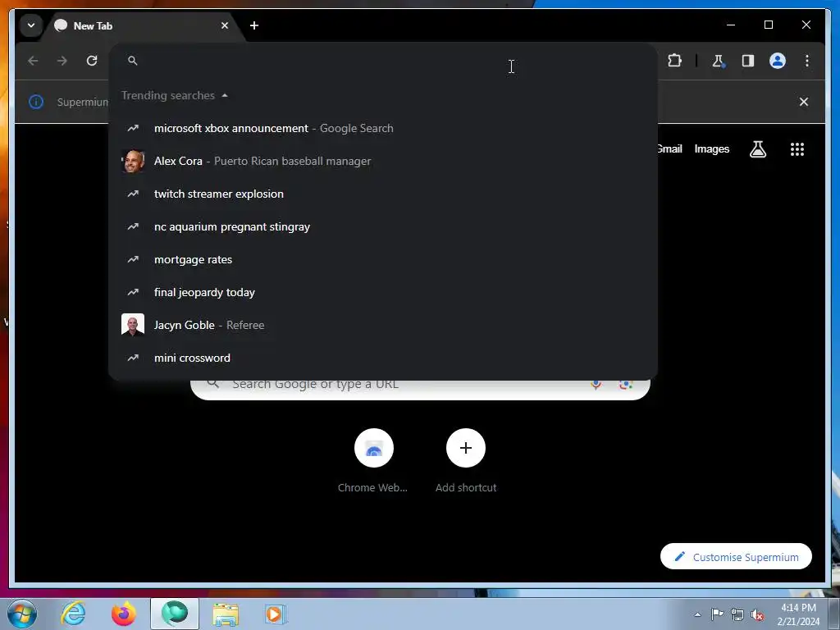Open the three-dot browser menu

tap(807, 61)
